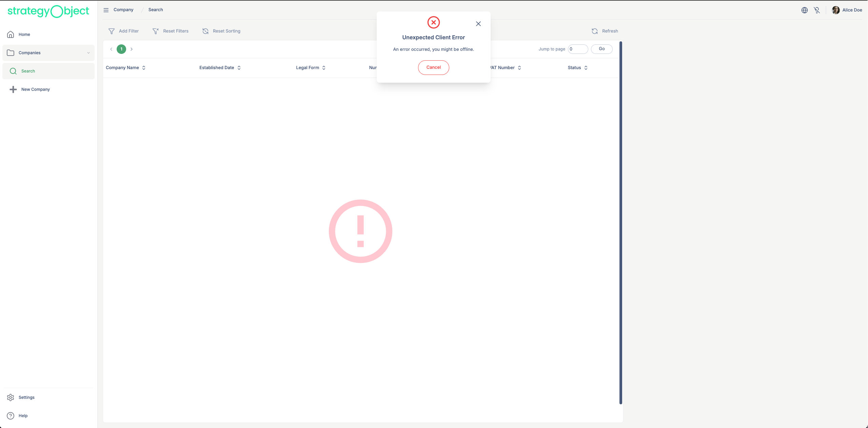Click the hamburger menu icon

[106, 10]
